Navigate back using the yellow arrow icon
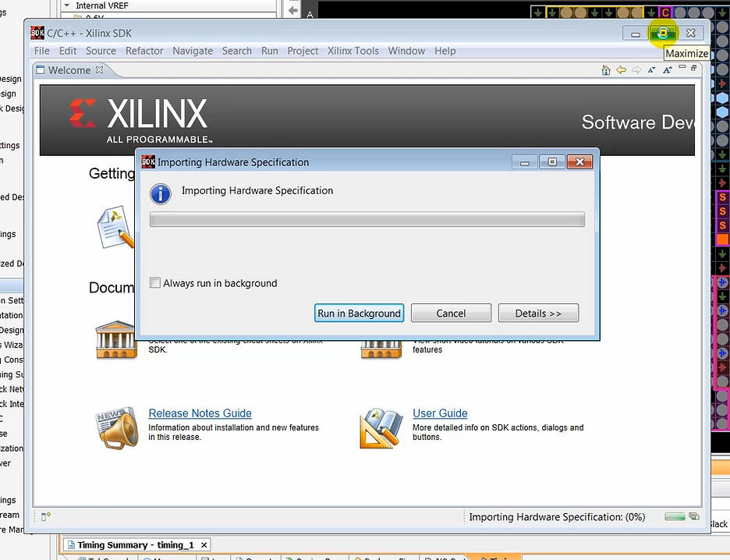Viewport: 730px width, 560px height. [x=621, y=69]
